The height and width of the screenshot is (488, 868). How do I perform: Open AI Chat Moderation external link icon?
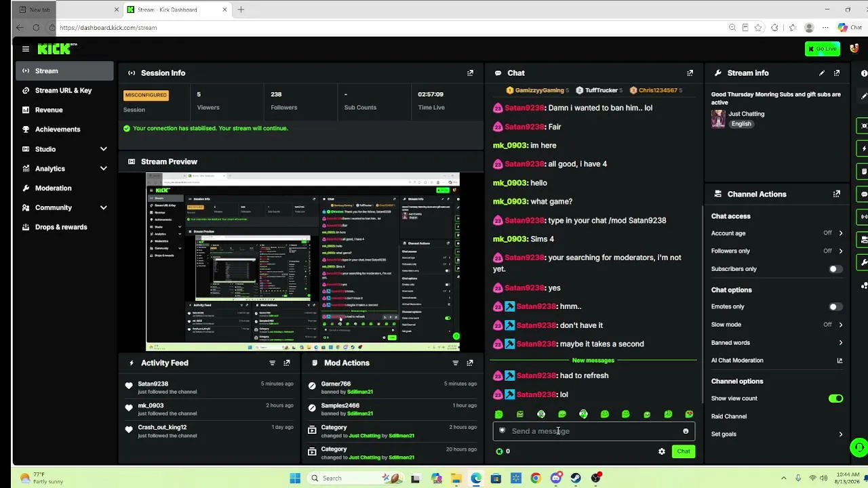840,361
